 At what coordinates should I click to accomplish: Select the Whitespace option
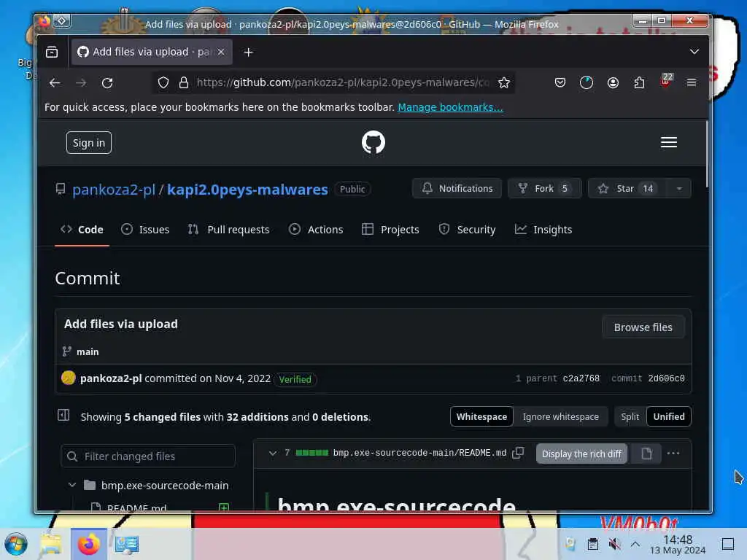click(x=481, y=416)
